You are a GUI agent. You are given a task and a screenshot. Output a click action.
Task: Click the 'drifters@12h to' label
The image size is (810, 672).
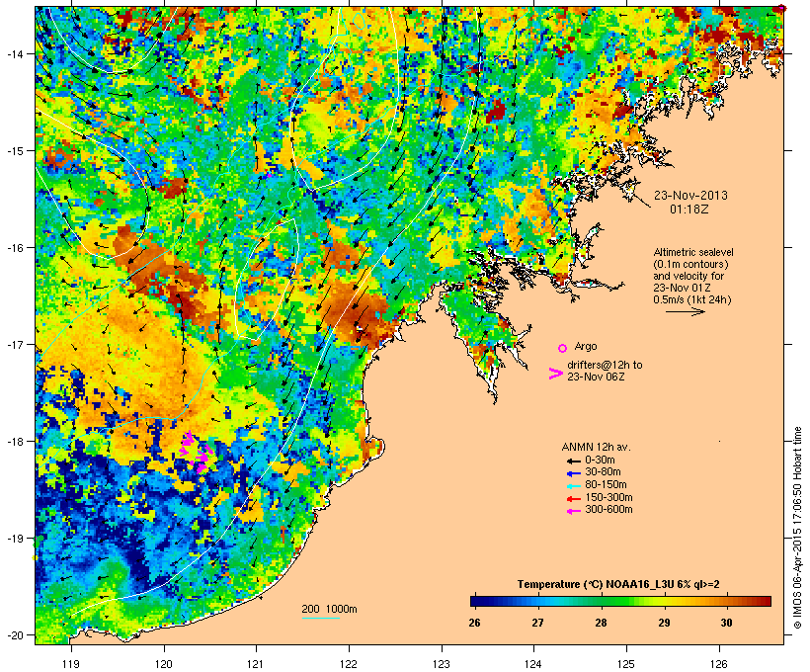605,365
